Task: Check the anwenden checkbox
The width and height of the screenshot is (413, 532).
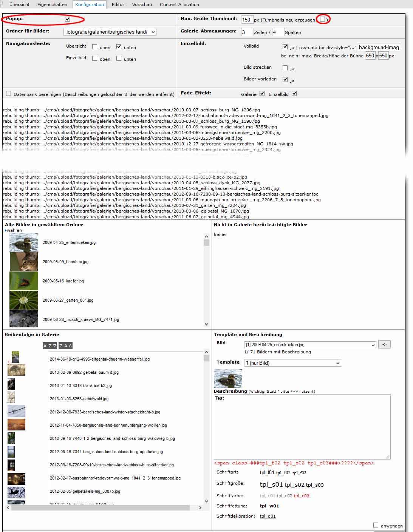Action: tap(376, 525)
